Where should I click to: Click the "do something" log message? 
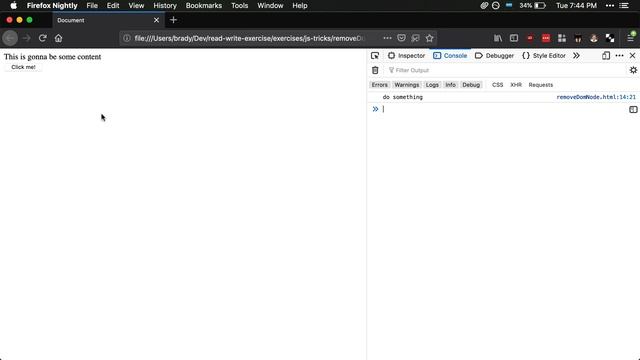click(402, 97)
